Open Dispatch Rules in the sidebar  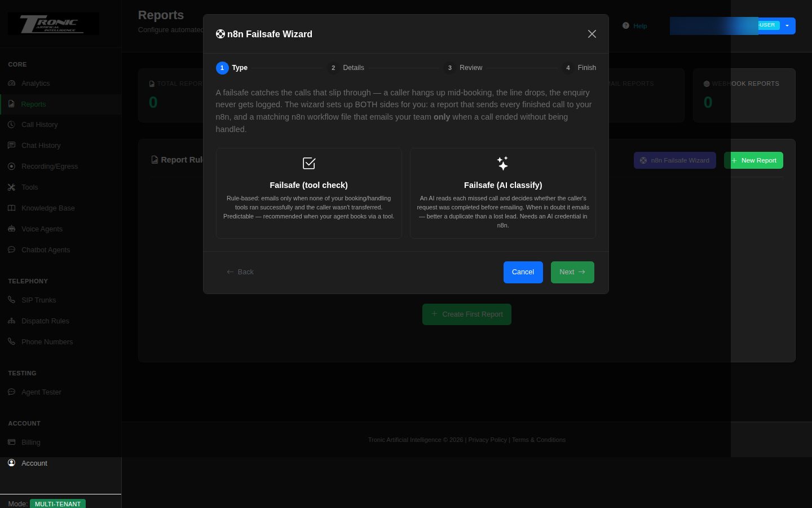tap(60, 321)
